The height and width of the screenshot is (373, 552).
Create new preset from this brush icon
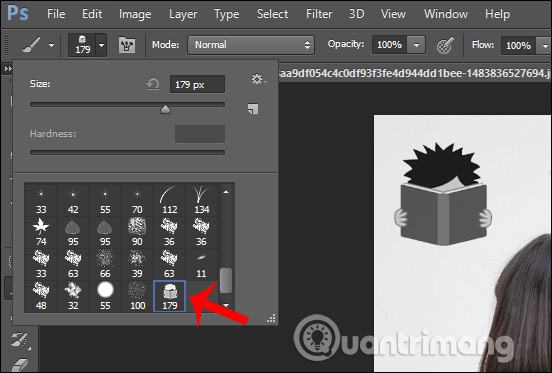[x=253, y=109]
